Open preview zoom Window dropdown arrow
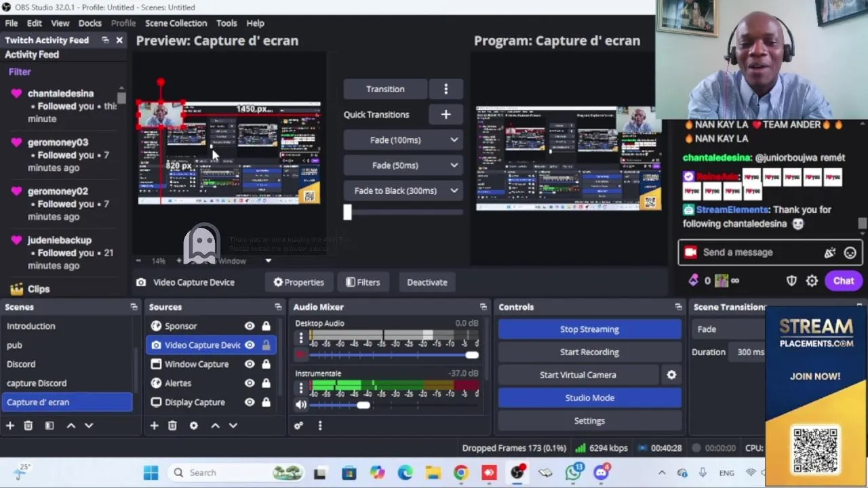The width and height of the screenshot is (868, 488). click(x=268, y=261)
